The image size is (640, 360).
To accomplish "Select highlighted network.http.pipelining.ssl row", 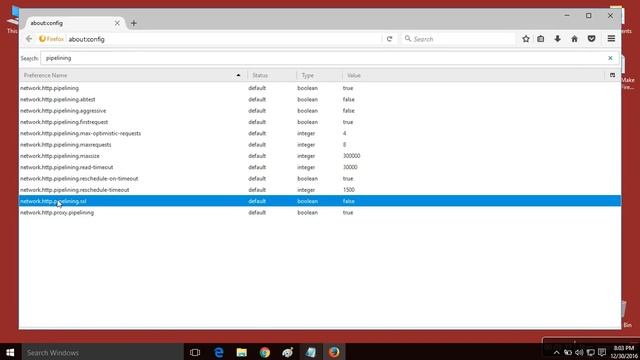I will pos(320,201).
